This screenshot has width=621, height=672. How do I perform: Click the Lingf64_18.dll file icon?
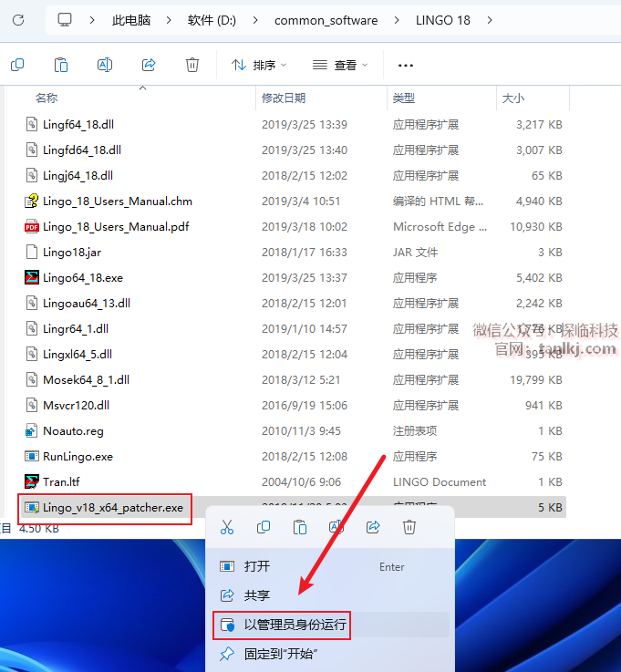pos(32,124)
